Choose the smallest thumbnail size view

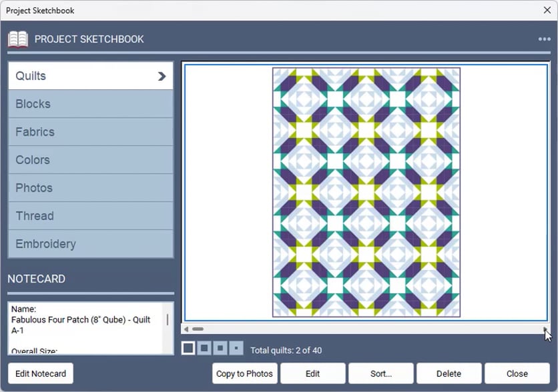236,348
